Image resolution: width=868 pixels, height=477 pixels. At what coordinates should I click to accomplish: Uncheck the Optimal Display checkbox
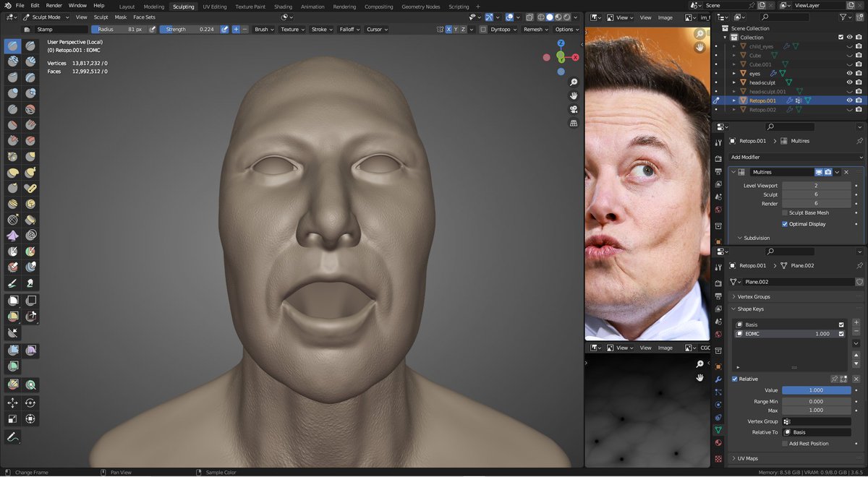click(785, 224)
